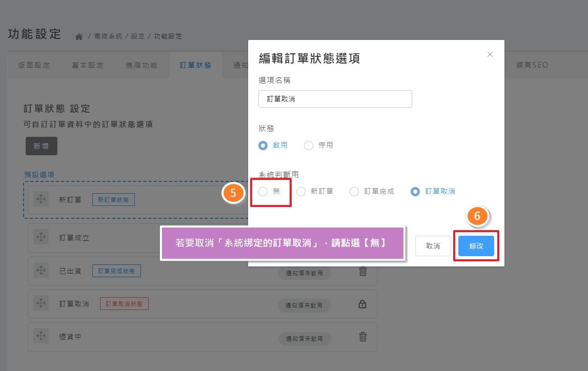Select the 啟用 status radio button
This screenshot has height=371, width=588.
point(263,146)
